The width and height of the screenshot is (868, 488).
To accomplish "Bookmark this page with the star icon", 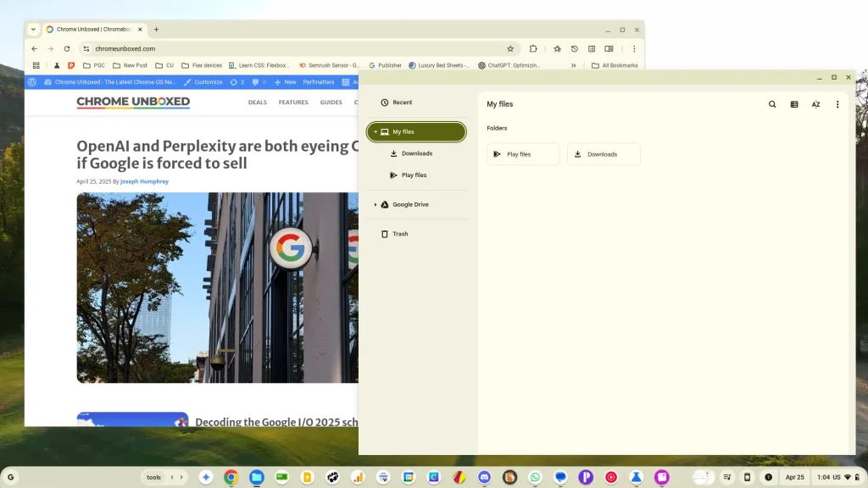I will (x=510, y=49).
